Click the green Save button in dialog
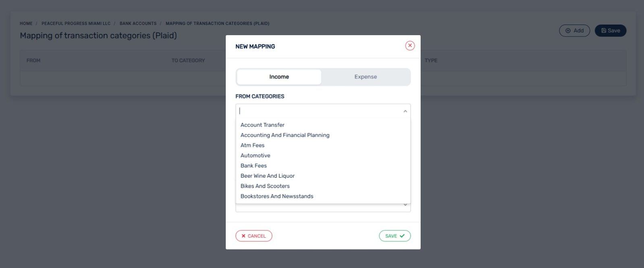Viewport: 644px width, 268px height. [x=395, y=236]
